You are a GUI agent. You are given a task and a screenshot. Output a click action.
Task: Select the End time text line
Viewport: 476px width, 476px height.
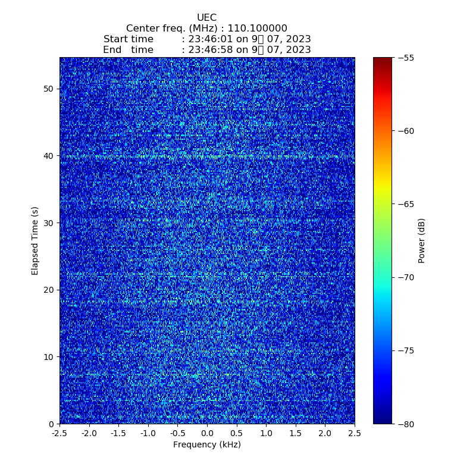click(206, 50)
